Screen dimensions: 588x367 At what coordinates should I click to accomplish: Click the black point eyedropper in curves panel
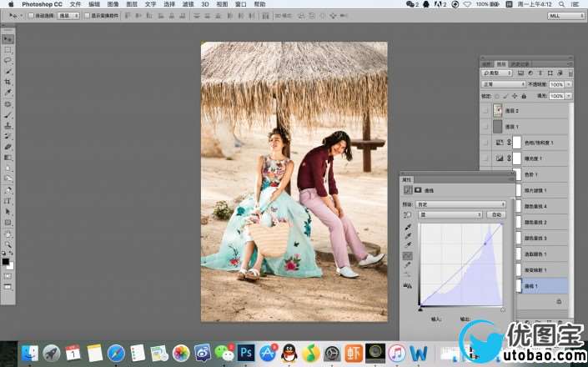click(x=408, y=227)
